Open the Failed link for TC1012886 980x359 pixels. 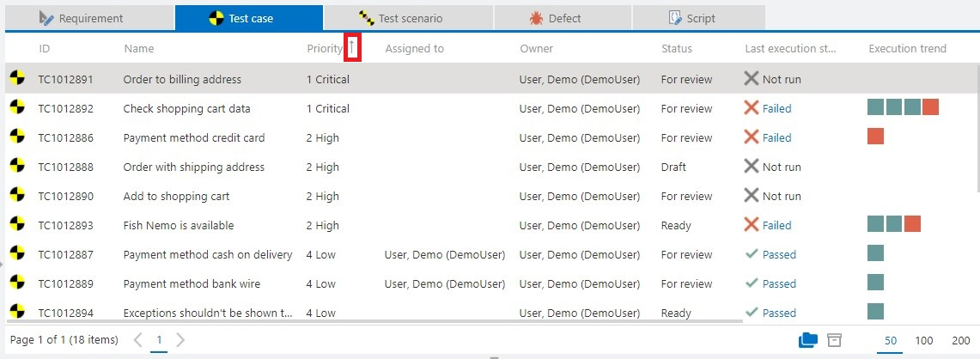coord(776,137)
